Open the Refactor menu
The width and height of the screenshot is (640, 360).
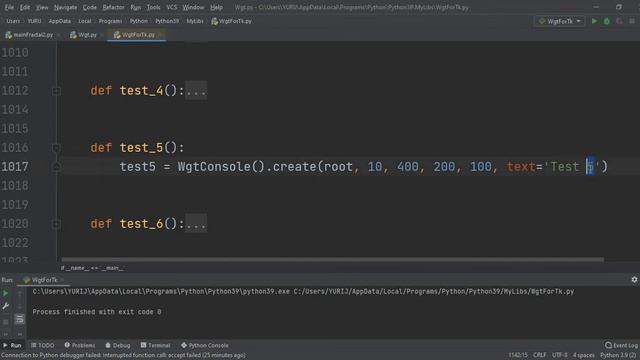(113, 7)
